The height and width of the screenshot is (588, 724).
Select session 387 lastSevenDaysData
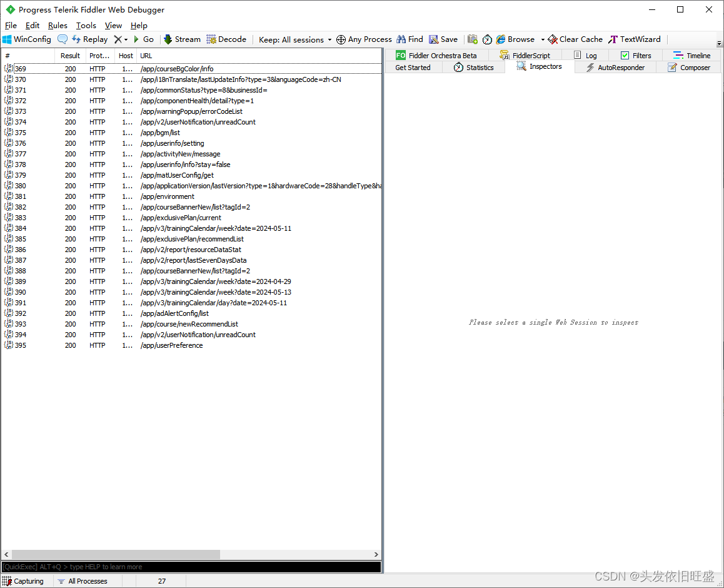[191, 260]
